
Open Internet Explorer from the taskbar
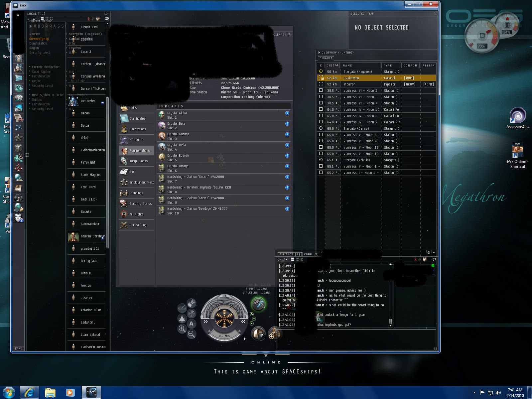[30, 393]
